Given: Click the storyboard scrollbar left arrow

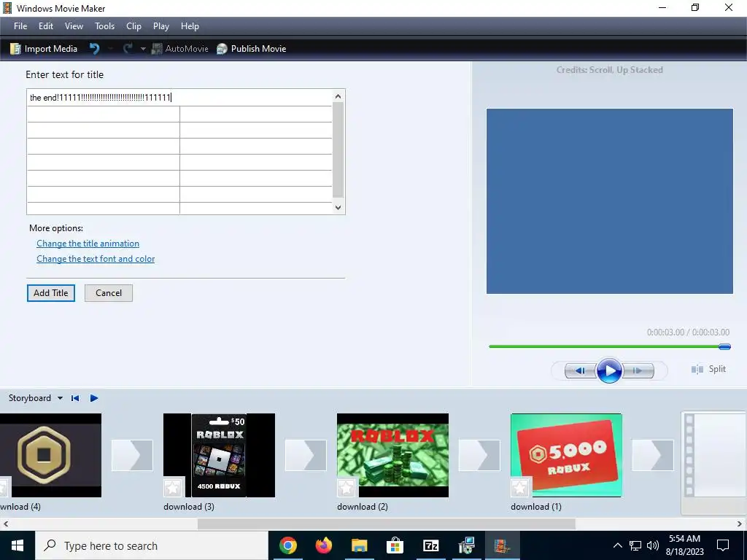Looking at the screenshot, I should 6,524.
